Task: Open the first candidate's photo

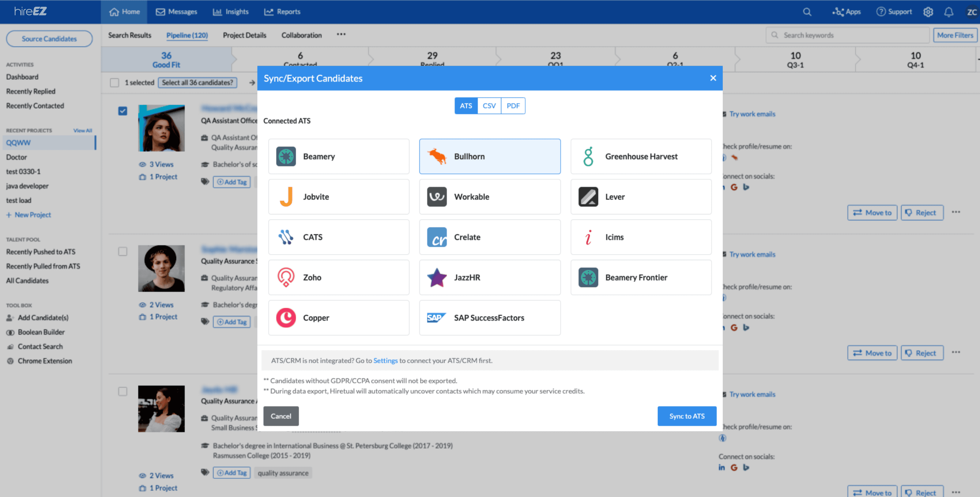Action: pyautogui.click(x=161, y=128)
